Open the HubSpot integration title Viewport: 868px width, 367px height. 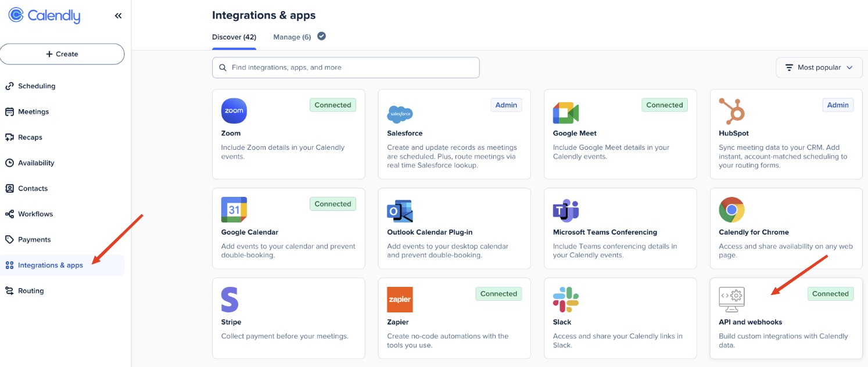[x=734, y=133]
